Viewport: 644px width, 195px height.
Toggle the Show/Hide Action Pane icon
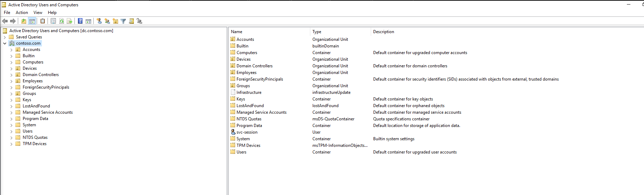pos(88,21)
